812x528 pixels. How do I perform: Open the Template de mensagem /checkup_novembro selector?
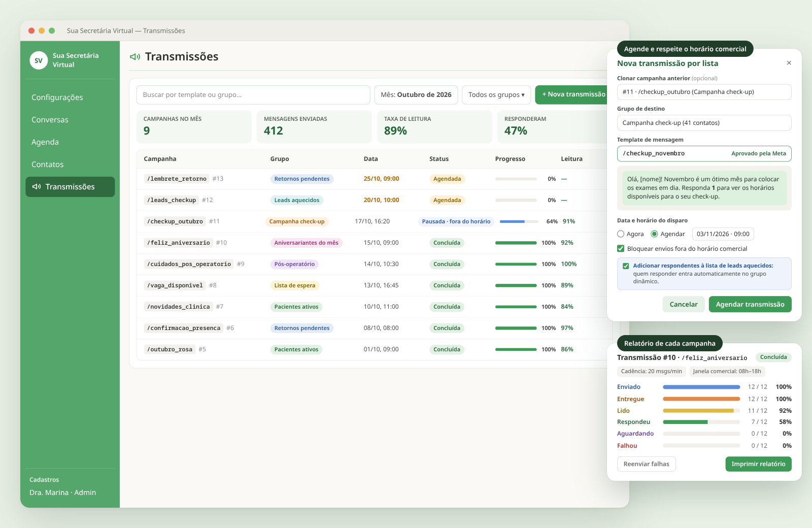pyautogui.click(x=704, y=153)
